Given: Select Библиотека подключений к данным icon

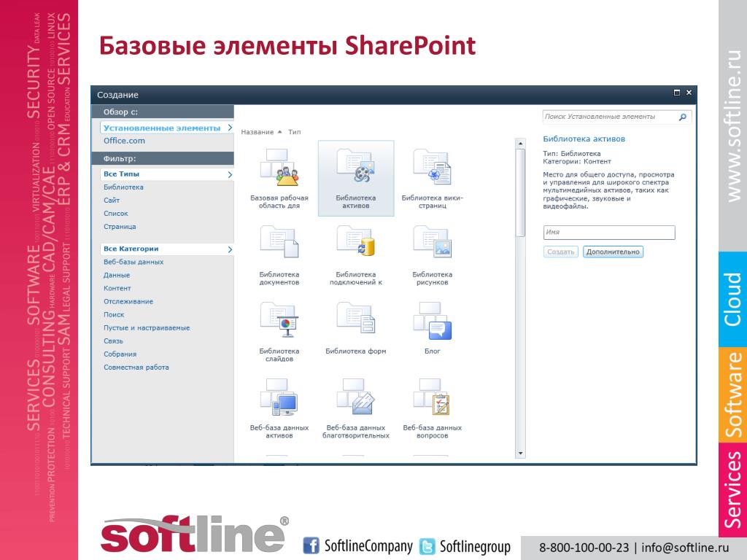Looking at the screenshot, I should tap(355, 241).
